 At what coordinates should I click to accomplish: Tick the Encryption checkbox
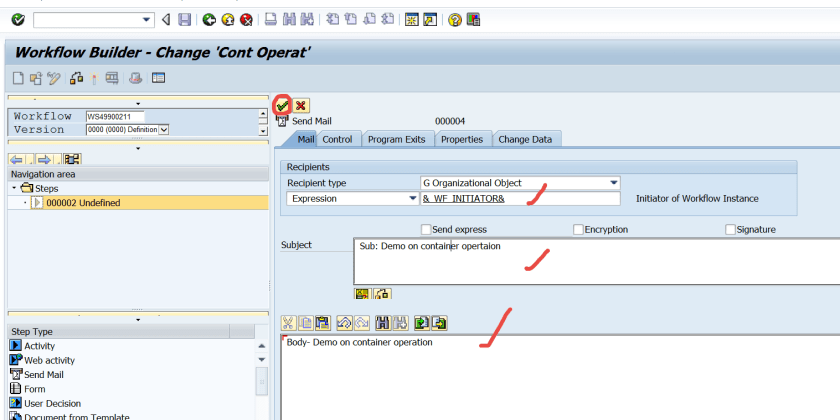(579, 229)
